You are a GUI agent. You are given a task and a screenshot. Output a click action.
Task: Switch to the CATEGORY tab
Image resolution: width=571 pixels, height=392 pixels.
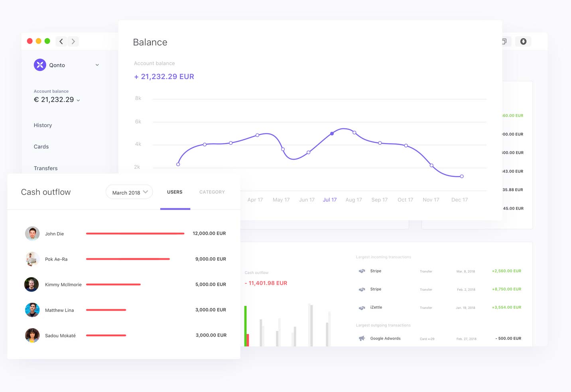click(x=212, y=192)
